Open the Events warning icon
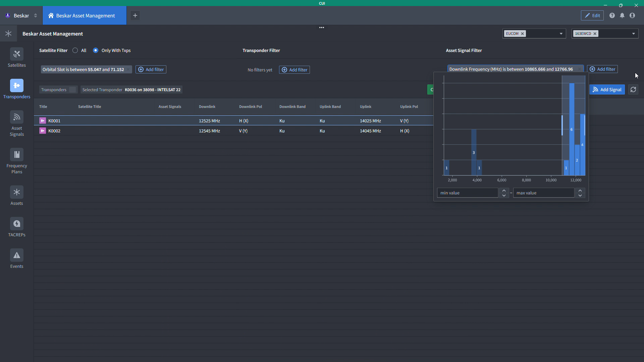Screen dimensions: 644x362 [17, 255]
